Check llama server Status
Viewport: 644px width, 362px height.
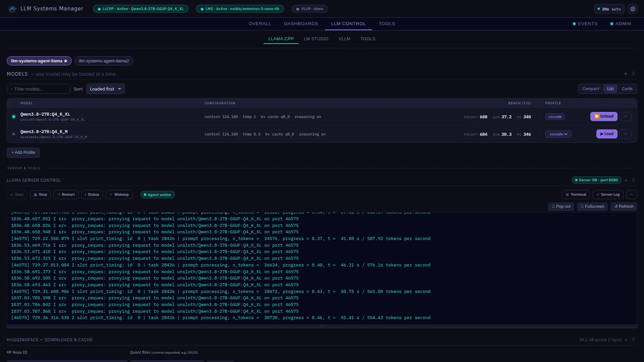coord(92,194)
